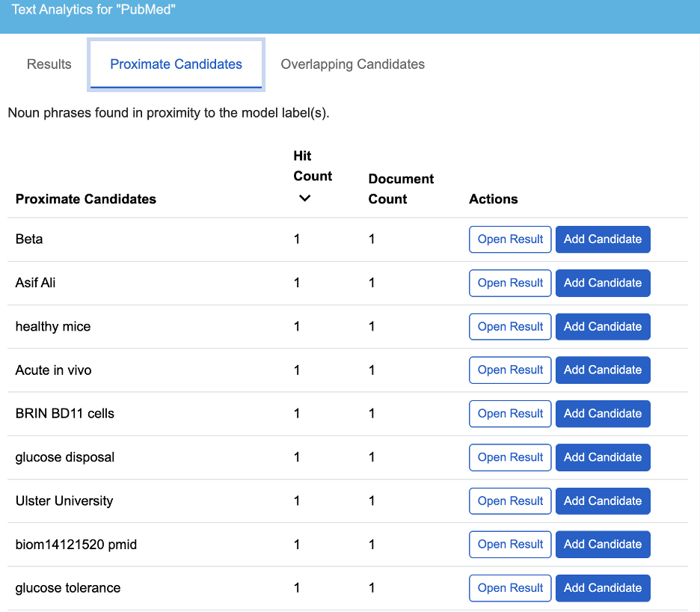The image size is (700, 612).
Task: Toggle the Hit Count sort order chevron
Action: [x=304, y=198]
